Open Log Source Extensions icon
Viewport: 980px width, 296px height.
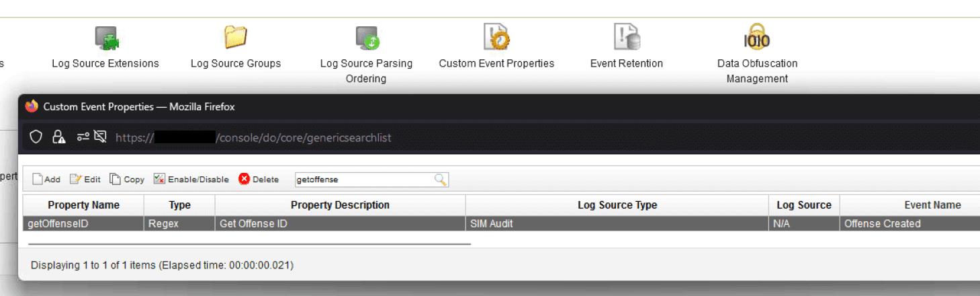point(106,38)
